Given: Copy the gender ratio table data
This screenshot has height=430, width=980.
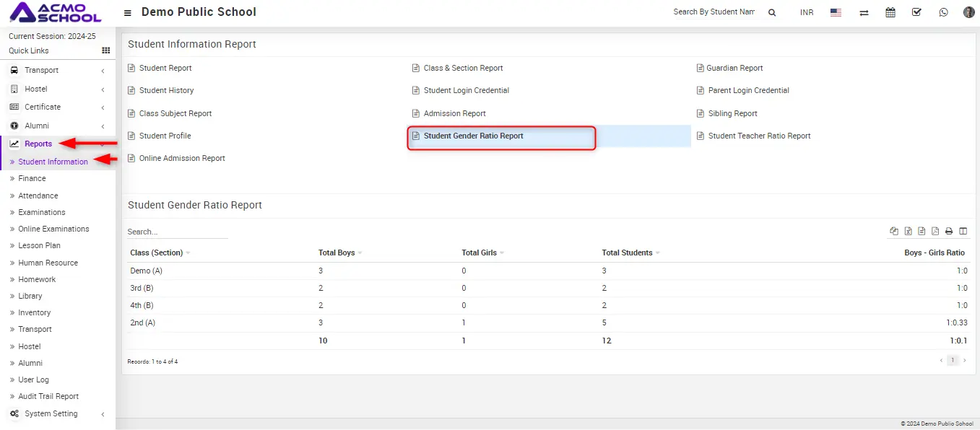Looking at the screenshot, I should click(894, 231).
